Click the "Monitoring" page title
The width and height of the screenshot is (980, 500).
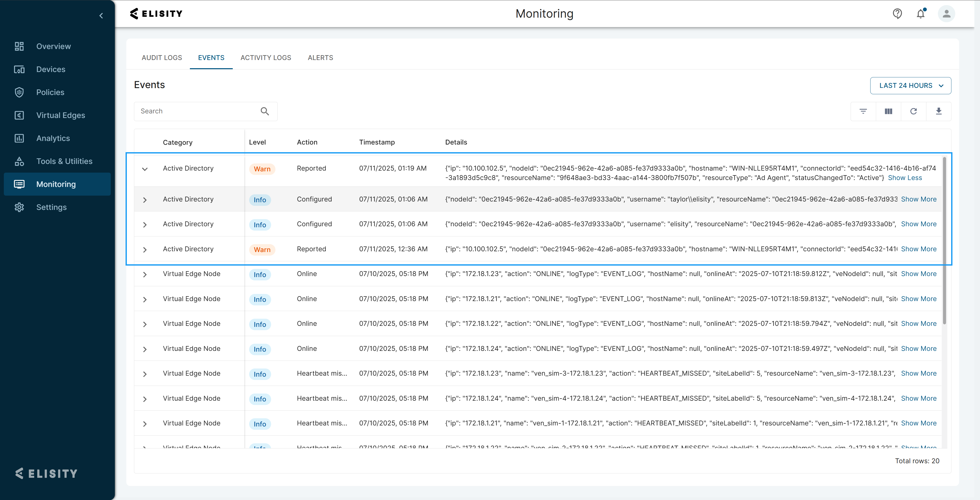click(x=544, y=14)
